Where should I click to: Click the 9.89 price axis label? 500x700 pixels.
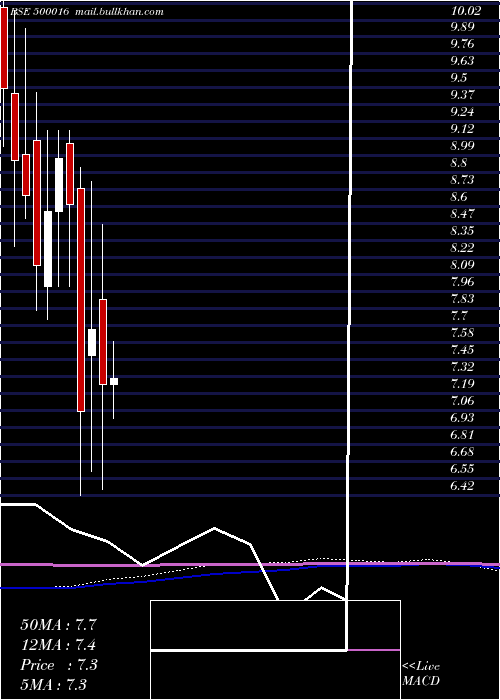pos(462,27)
